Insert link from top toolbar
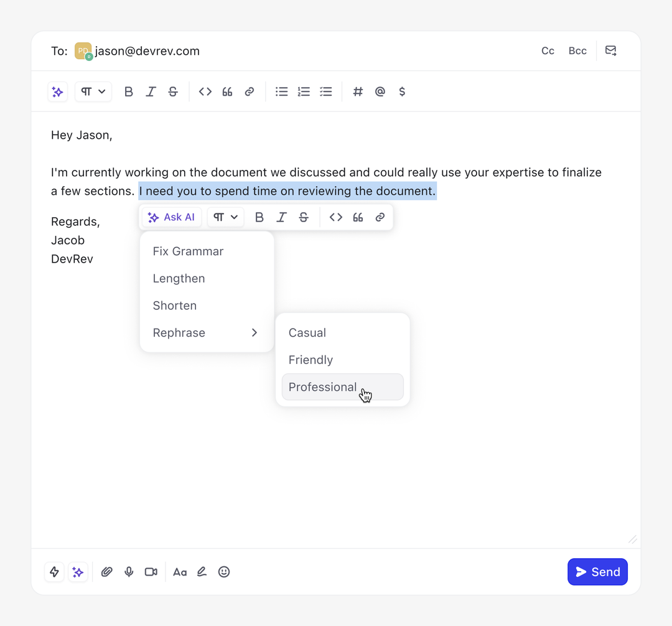672x626 pixels. [250, 91]
